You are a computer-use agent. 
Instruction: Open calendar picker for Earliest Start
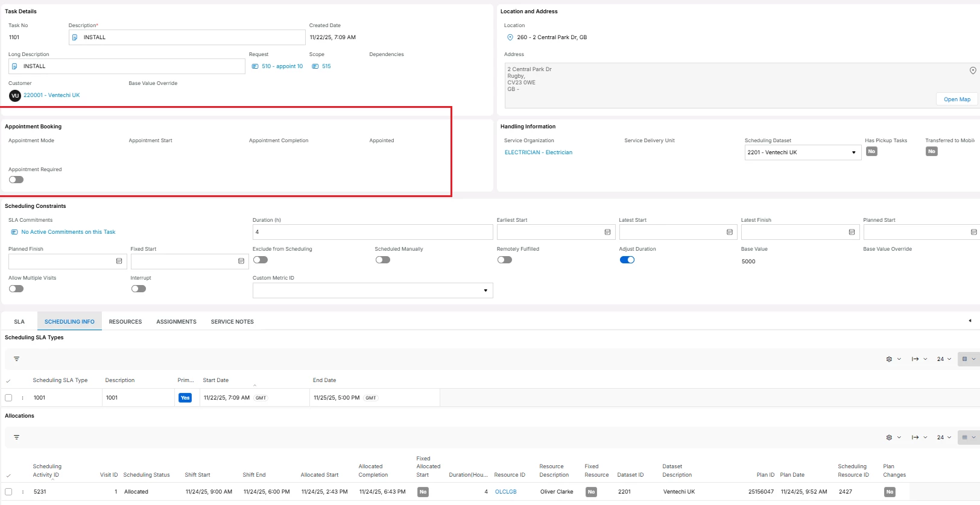pos(607,232)
